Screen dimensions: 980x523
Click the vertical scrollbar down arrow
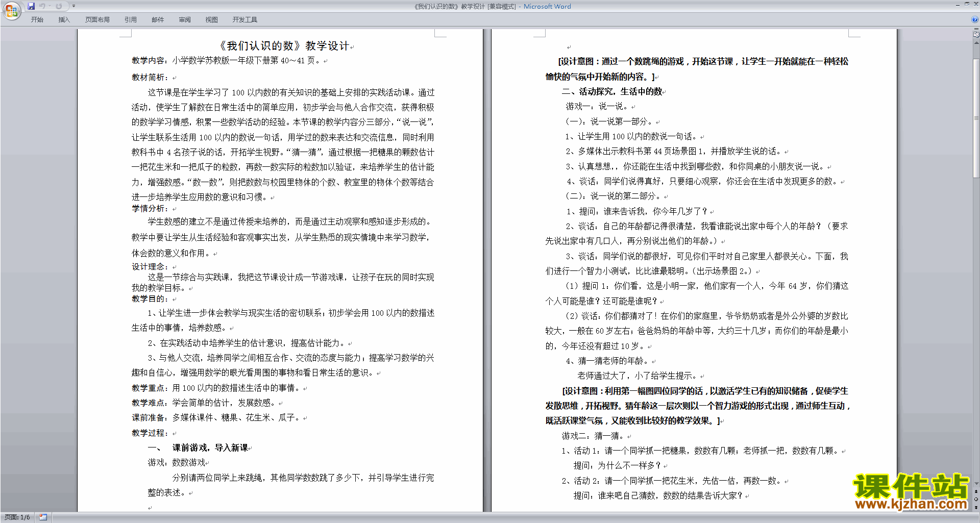(976, 483)
